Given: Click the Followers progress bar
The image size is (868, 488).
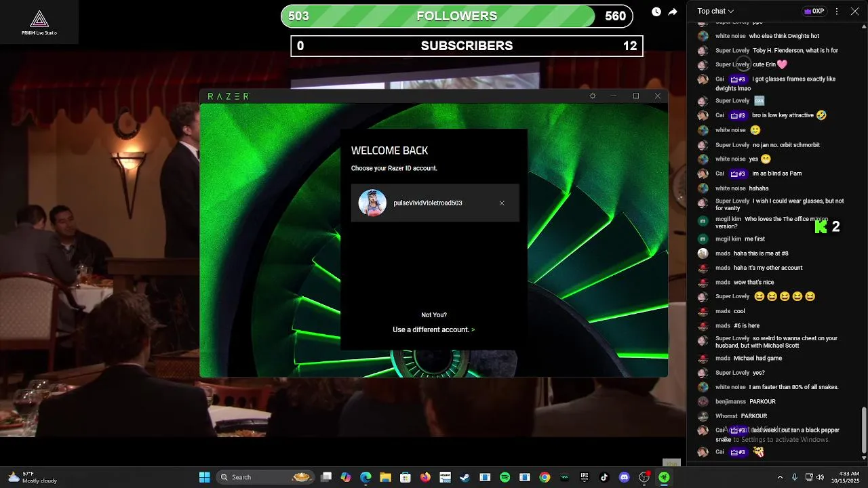Looking at the screenshot, I should [457, 16].
